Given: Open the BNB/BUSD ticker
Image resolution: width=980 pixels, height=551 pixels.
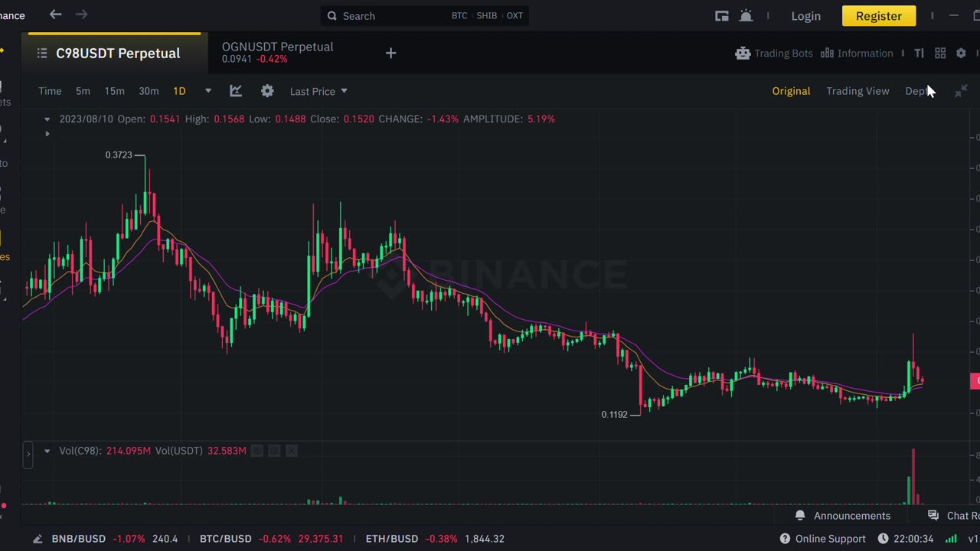Looking at the screenshot, I should point(115,539).
